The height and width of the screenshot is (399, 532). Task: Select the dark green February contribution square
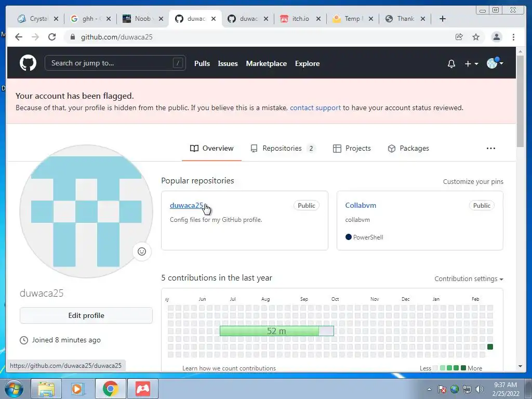pos(490,347)
